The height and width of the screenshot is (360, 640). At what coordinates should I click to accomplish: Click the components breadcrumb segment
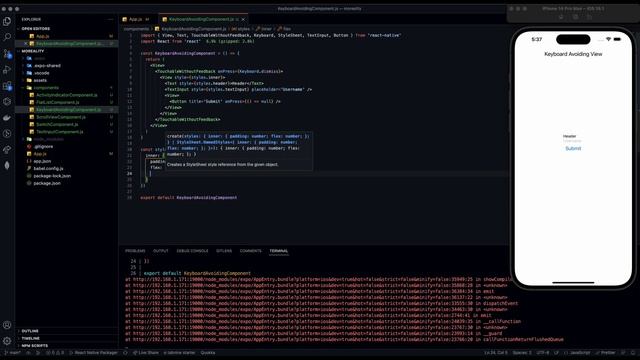click(x=136, y=29)
